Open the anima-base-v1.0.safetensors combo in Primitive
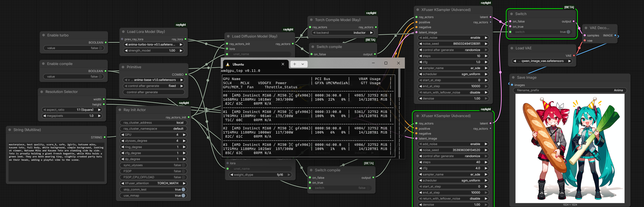Viewport: 644px width, 207px height. 154,80
